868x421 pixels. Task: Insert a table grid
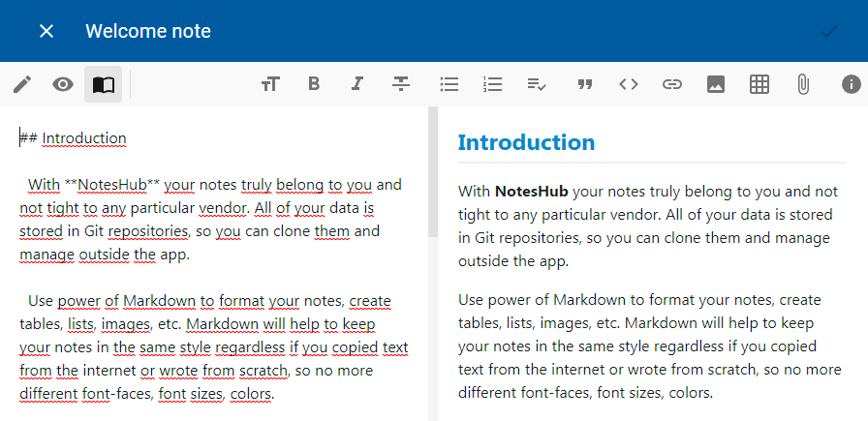point(759,84)
